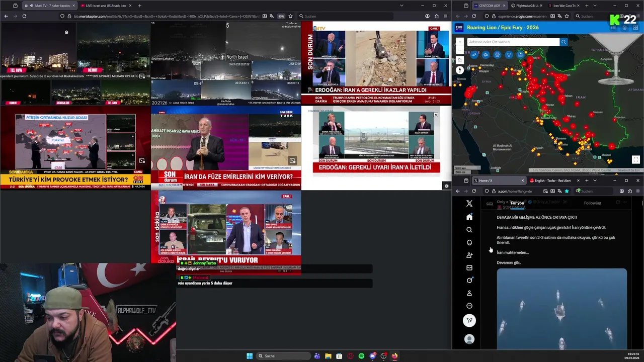Click the taskbar Suche search box
The height and width of the screenshot is (362, 644).
[284, 356]
